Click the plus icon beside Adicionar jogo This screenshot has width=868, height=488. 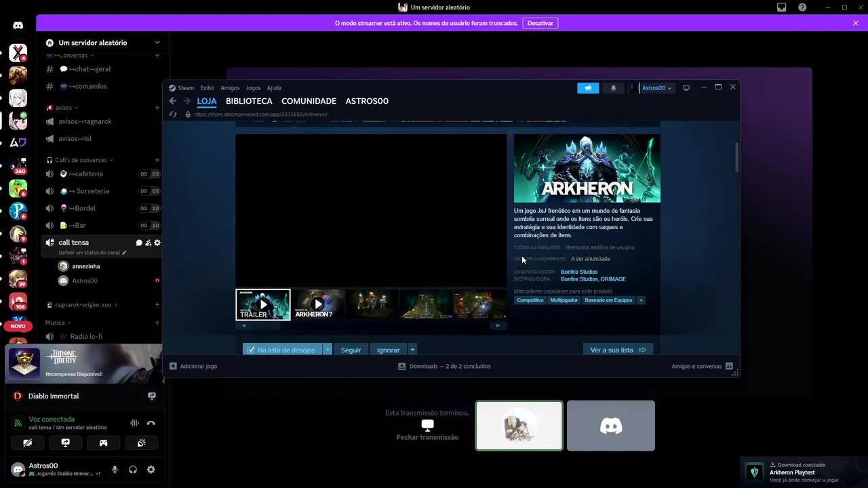click(173, 366)
